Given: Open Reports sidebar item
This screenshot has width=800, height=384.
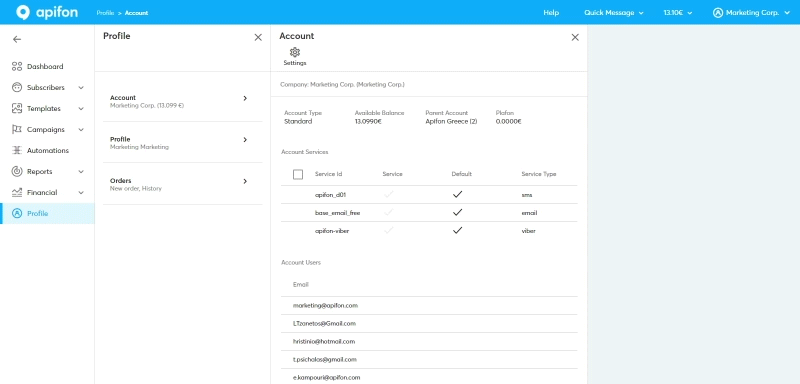Looking at the screenshot, I should coord(47,171).
